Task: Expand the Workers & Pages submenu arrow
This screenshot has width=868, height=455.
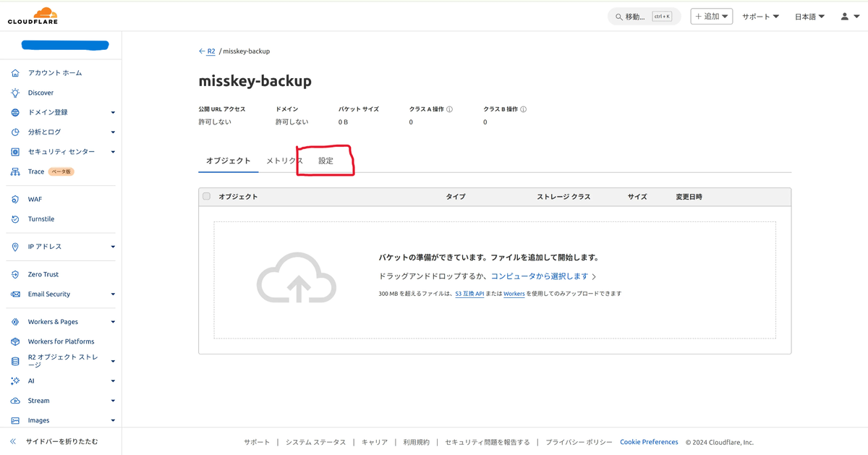Action: pos(113,322)
